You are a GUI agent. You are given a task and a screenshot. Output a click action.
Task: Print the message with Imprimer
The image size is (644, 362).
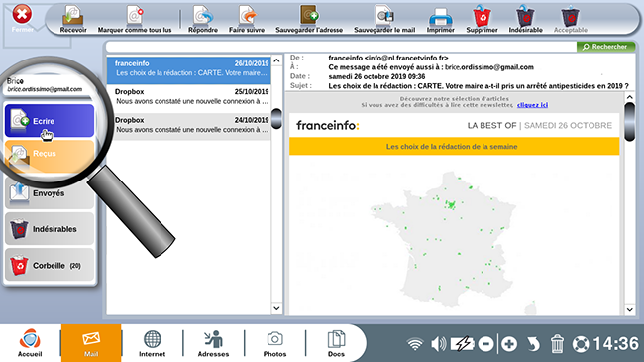click(440, 19)
